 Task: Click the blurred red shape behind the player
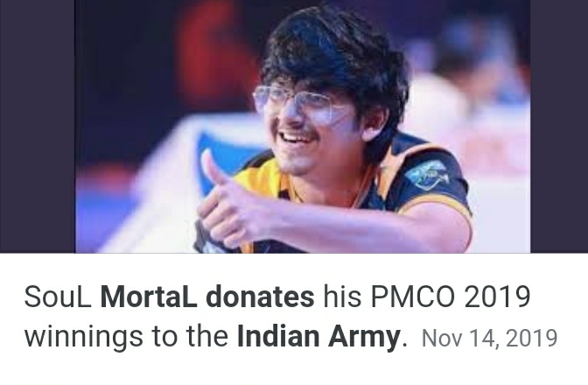210,56
